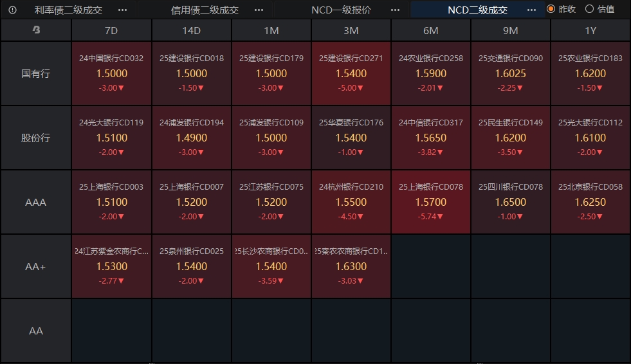Open the 25江苏银行CD075 cell

click(271, 203)
